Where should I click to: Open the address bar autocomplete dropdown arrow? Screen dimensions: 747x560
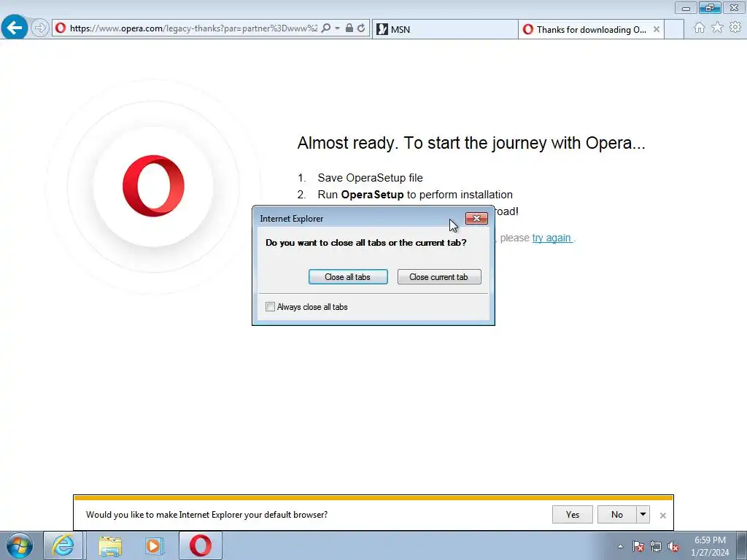(x=337, y=28)
